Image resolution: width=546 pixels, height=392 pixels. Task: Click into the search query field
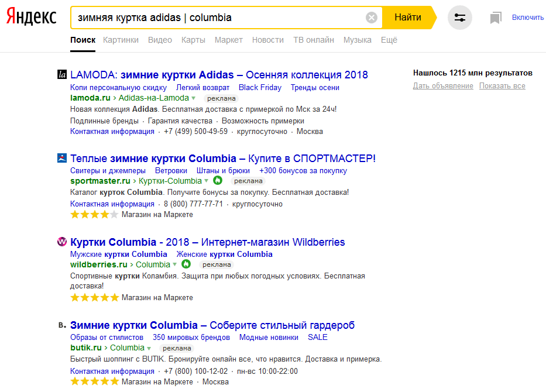click(x=217, y=18)
